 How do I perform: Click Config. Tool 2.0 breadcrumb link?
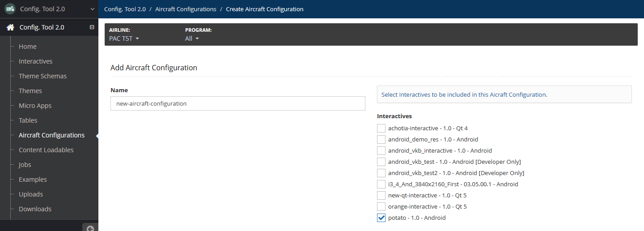point(125,9)
